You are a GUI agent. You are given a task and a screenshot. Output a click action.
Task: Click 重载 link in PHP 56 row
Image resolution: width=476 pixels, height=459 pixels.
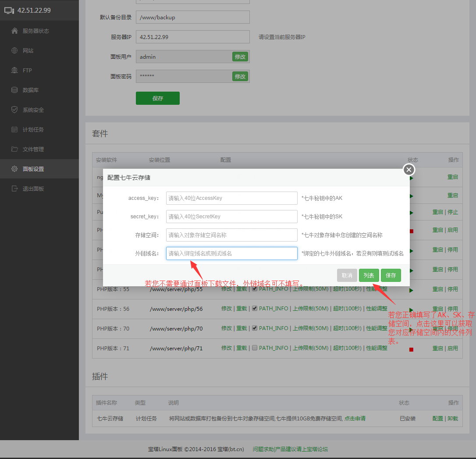coord(242,309)
